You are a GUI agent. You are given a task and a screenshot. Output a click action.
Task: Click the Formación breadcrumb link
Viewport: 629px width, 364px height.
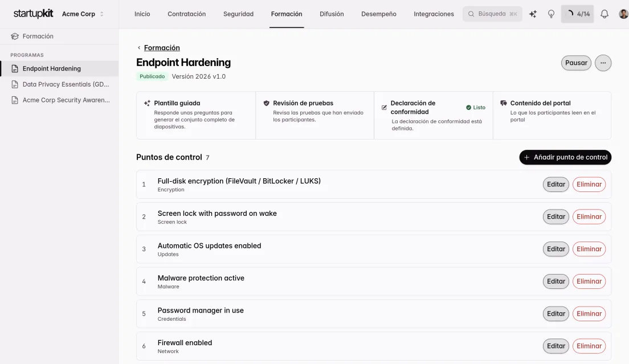tap(162, 48)
